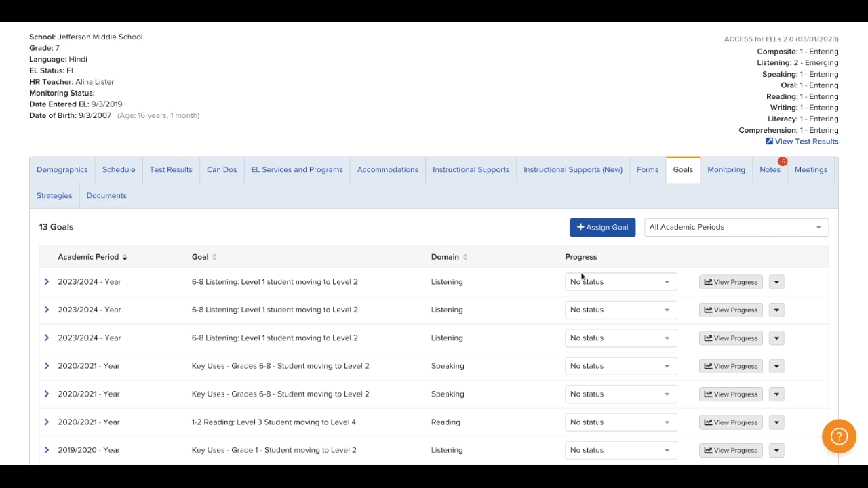The width and height of the screenshot is (868, 488).
Task: Click 'Language: Hindi' text
Action: click(58, 59)
